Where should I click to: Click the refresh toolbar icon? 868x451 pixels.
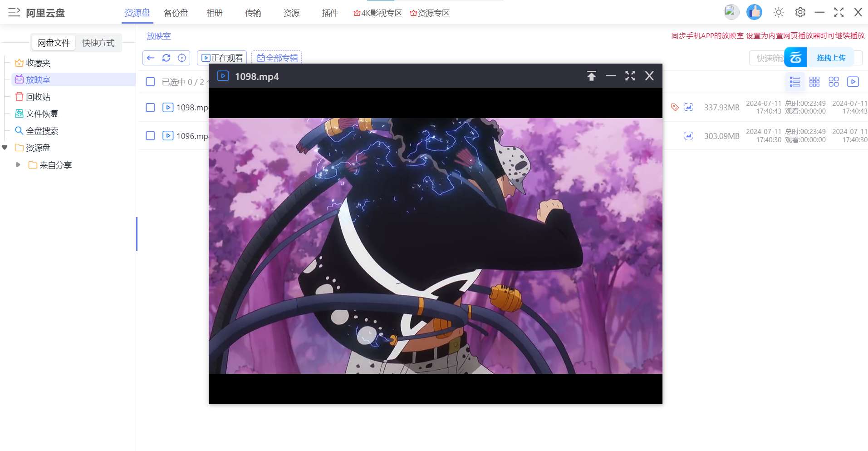166,58
